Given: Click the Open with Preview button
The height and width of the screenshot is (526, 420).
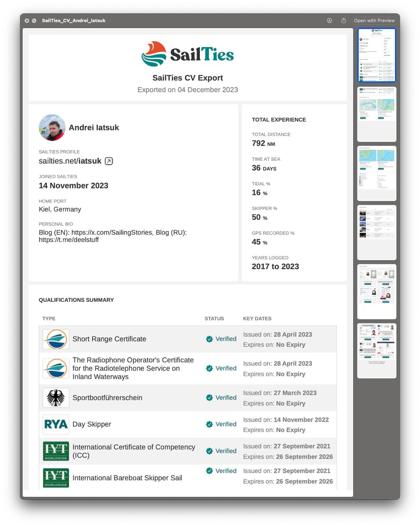Looking at the screenshot, I should (x=374, y=21).
